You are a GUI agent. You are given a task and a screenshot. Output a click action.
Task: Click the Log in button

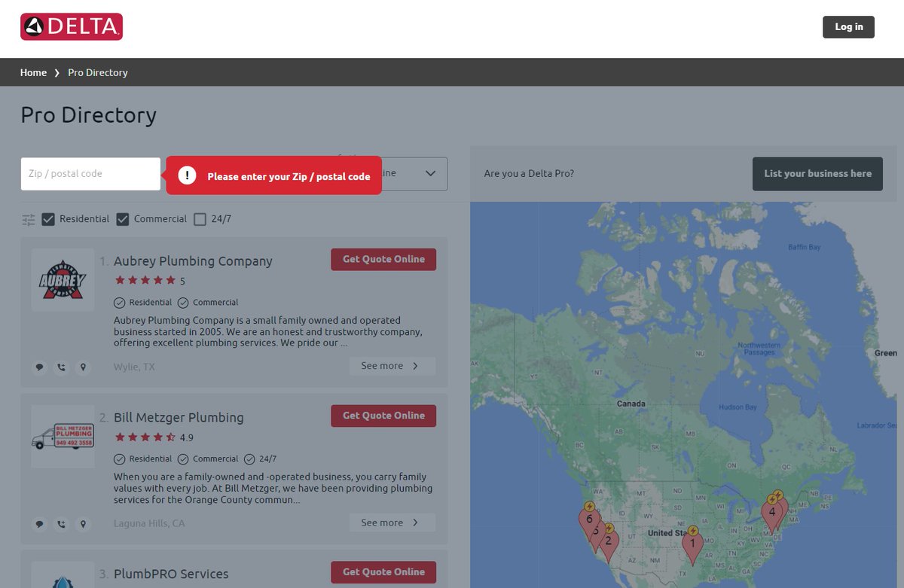(848, 27)
